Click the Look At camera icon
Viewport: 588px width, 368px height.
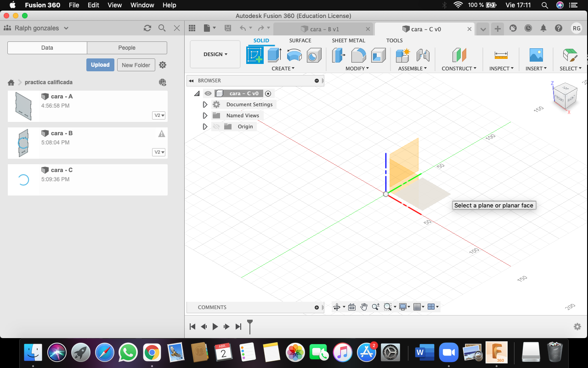(352, 307)
